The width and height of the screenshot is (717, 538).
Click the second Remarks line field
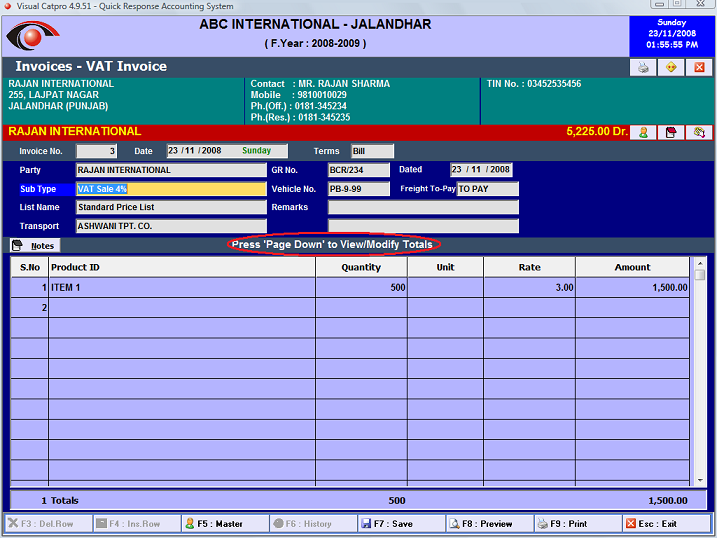pyautogui.click(x=423, y=226)
